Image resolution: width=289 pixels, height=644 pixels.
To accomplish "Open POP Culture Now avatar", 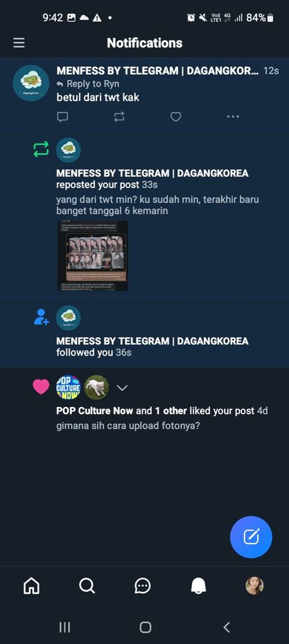I will 68,387.
